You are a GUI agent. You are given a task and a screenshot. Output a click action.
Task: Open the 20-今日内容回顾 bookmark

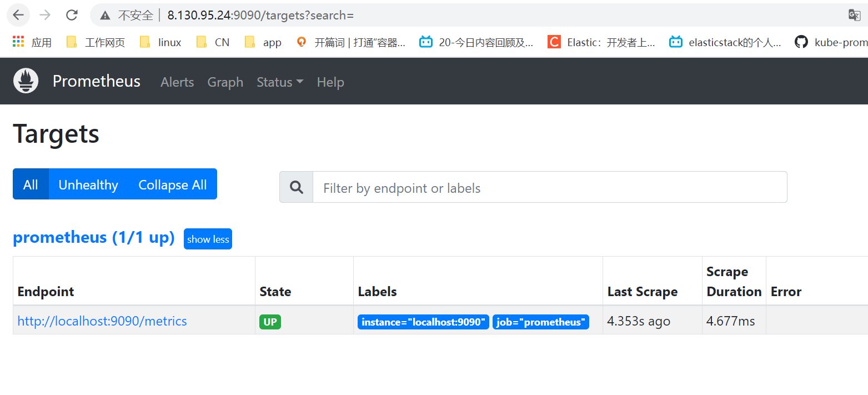coord(476,42)
